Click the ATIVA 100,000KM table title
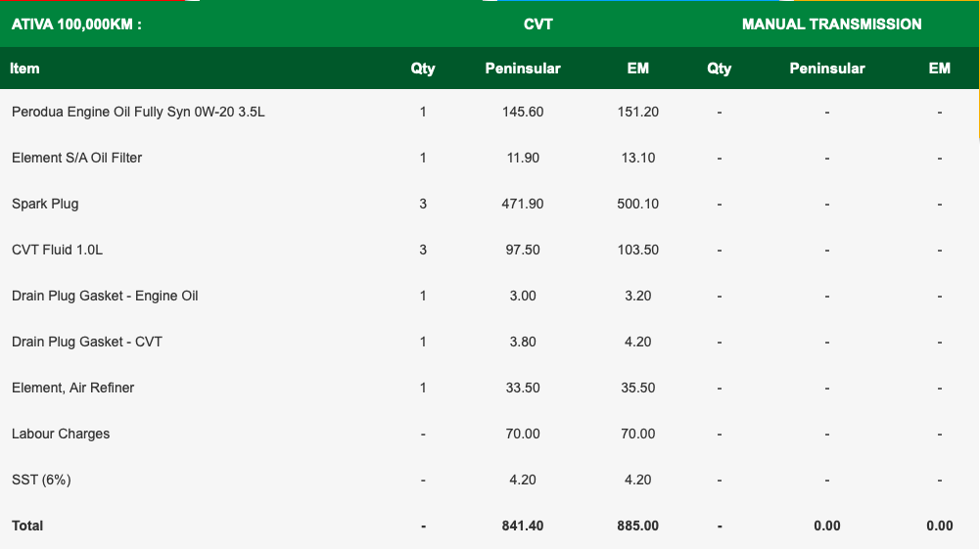This screenshot has width=980, height=549. pos(76,23)
